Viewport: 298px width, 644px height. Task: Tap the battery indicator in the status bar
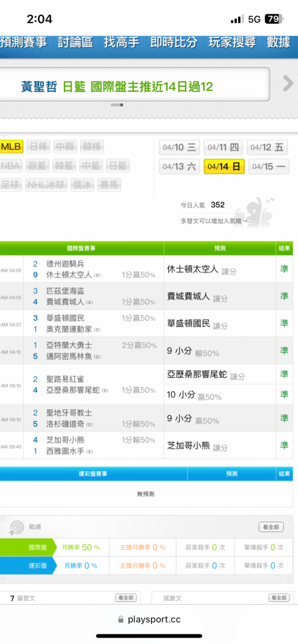(x=274, y=19)
